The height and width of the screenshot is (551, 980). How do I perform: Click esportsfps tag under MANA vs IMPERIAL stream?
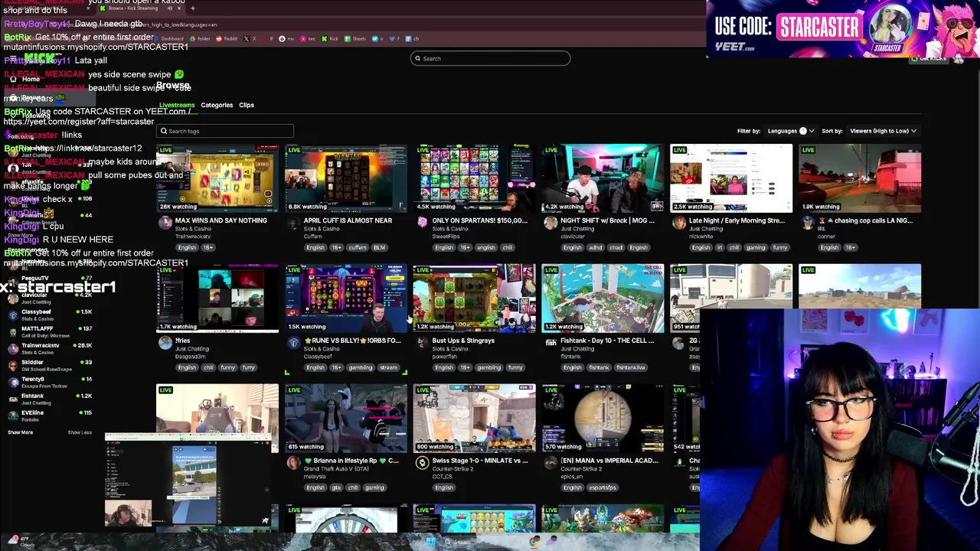(603, 487)
